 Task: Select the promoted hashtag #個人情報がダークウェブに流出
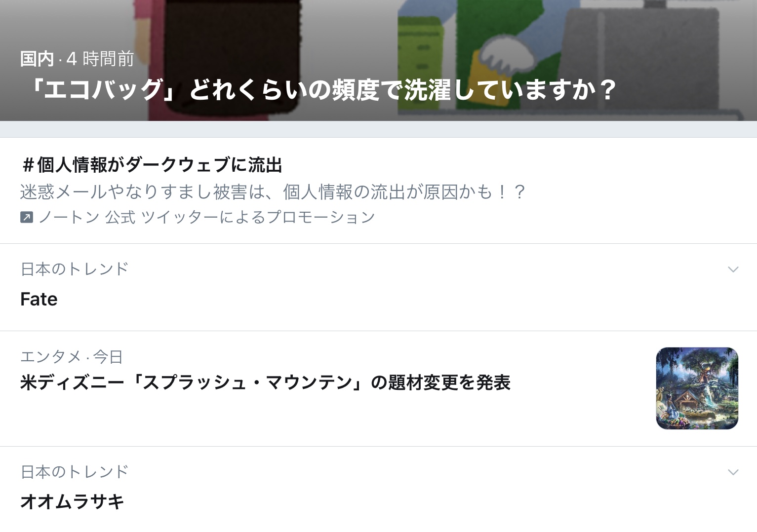(x=151, y=165)
